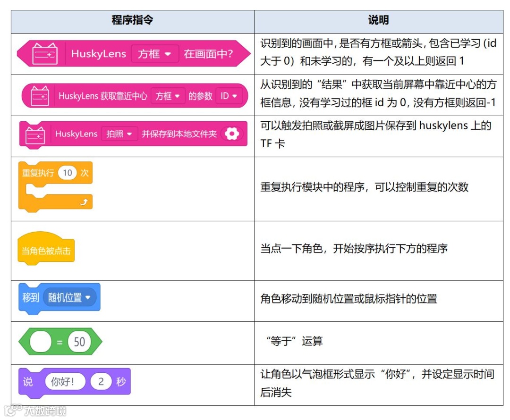
Task: Click the description starting '让角色以气泡框形式显示'
Action: [377, 383]
